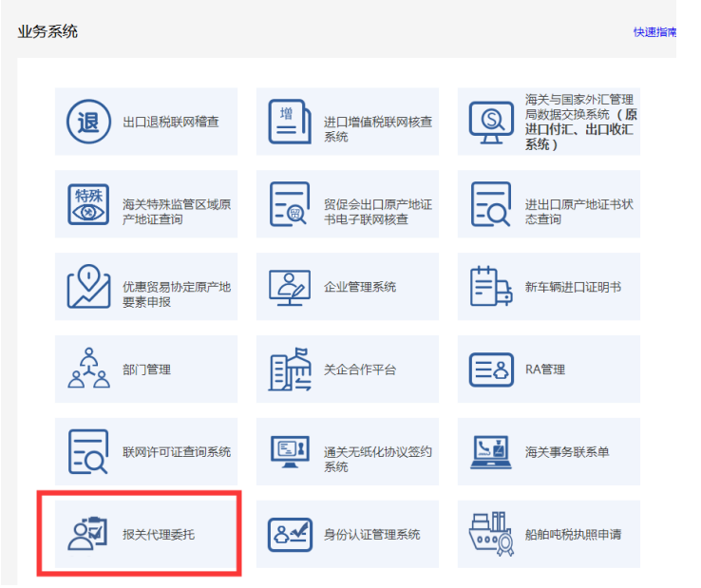Viewport: 701px width, 588px height.
Task: Click the monitor with S search icon
Action: coord(491,123)
